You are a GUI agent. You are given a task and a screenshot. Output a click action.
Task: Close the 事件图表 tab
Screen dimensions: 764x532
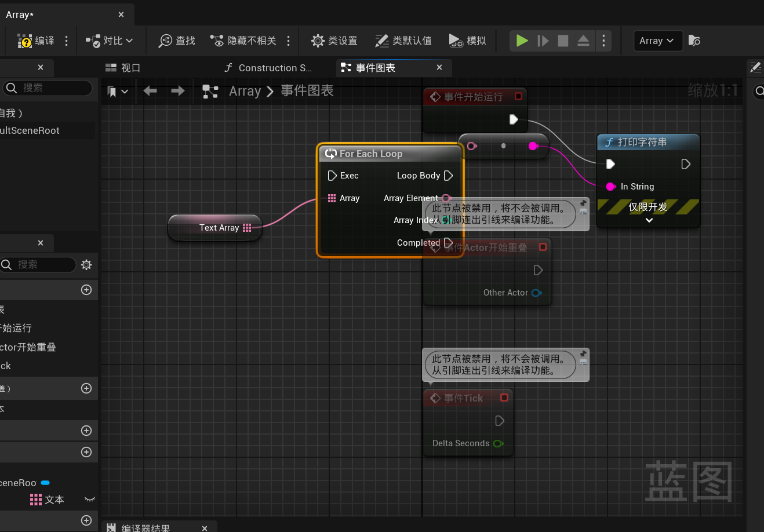439,68
